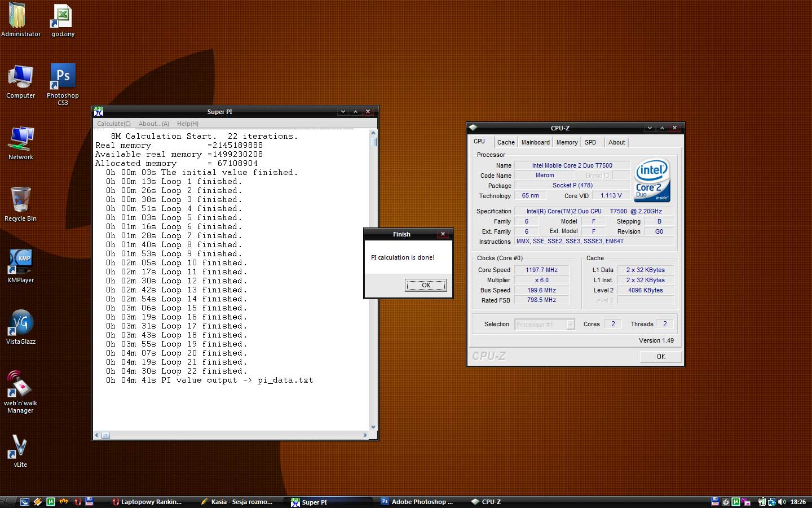Viewport: 812px width, 508px height.
Task: Open the battery power tray icon
Action: pyautogui.click(x=761, y=502)
